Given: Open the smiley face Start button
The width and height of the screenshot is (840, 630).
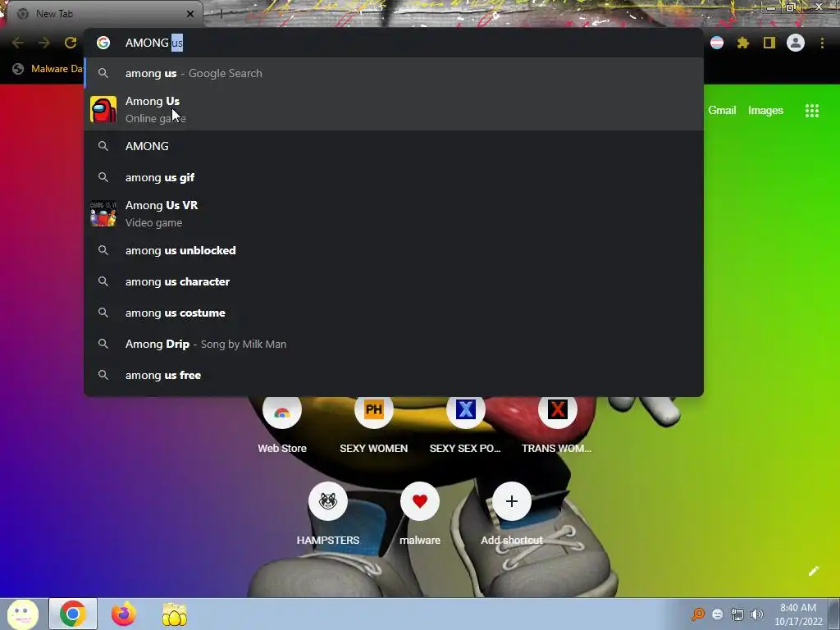Looking at the screenshot, I should 22,614.
